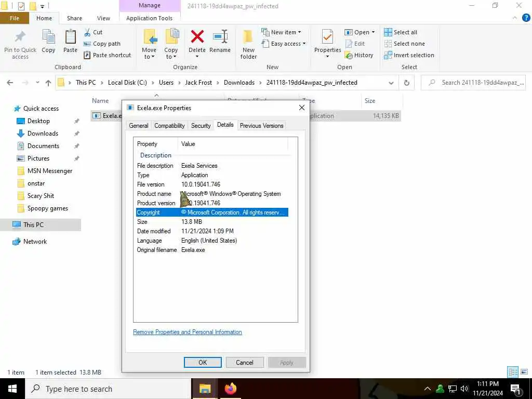The width and height of the screenshot is (532, 399).
Task: Select the Original filename row
Action: pos(212,250)
